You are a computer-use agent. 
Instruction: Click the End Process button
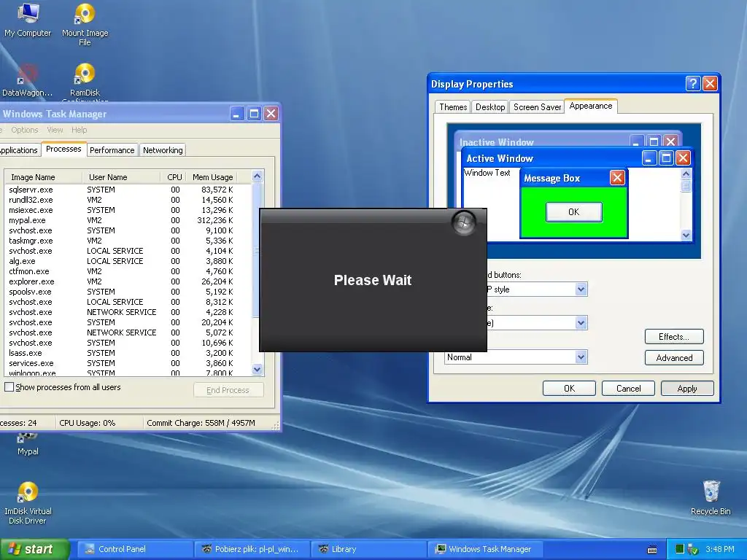tap(228, 390)
